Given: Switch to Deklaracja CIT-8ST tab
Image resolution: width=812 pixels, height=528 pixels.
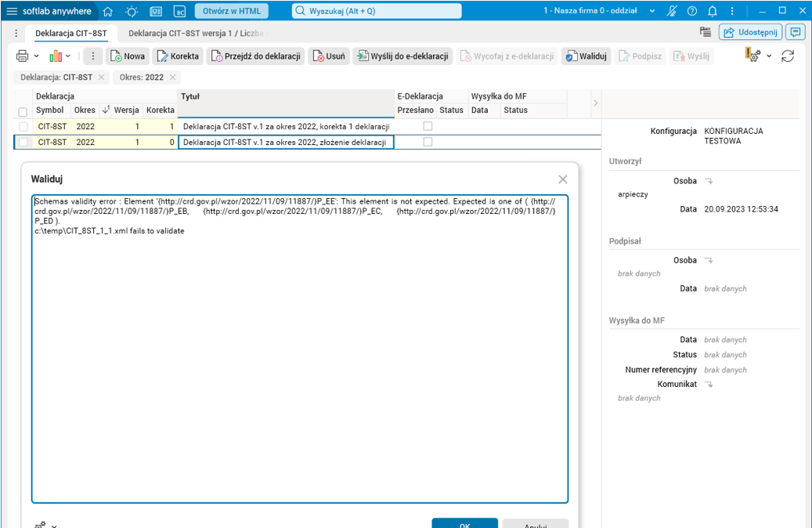Looking at the screenshot, I should 71,33.
